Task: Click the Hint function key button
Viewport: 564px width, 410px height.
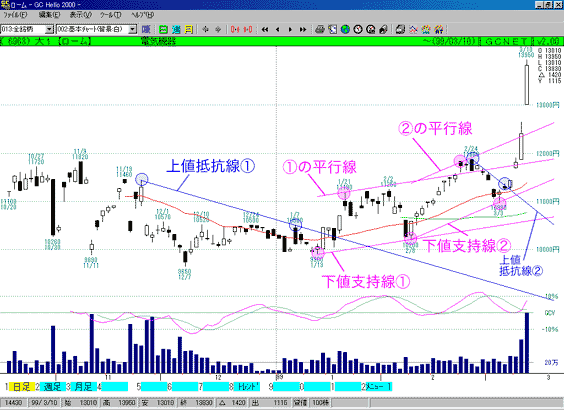Action: click(x=247, y=387)
